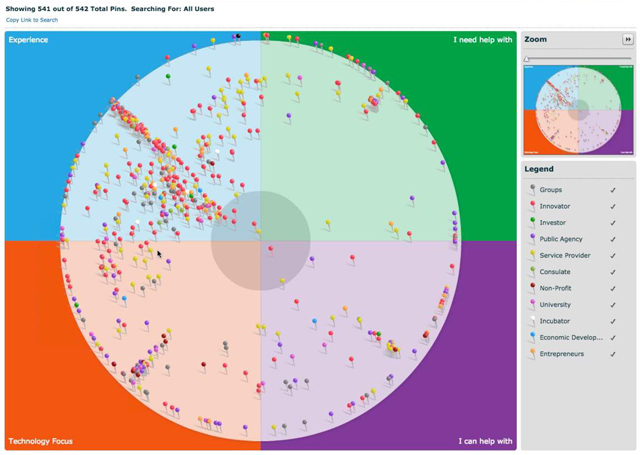Collapse the Zoom panel with arrow button
The height and width of the screenshot is (455, 640).
tap(628, 40)
